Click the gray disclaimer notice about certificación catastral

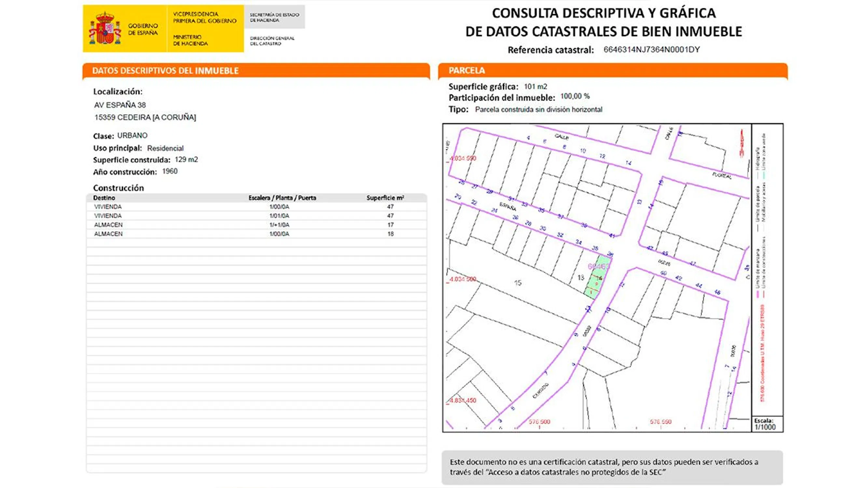pos(612,467)
